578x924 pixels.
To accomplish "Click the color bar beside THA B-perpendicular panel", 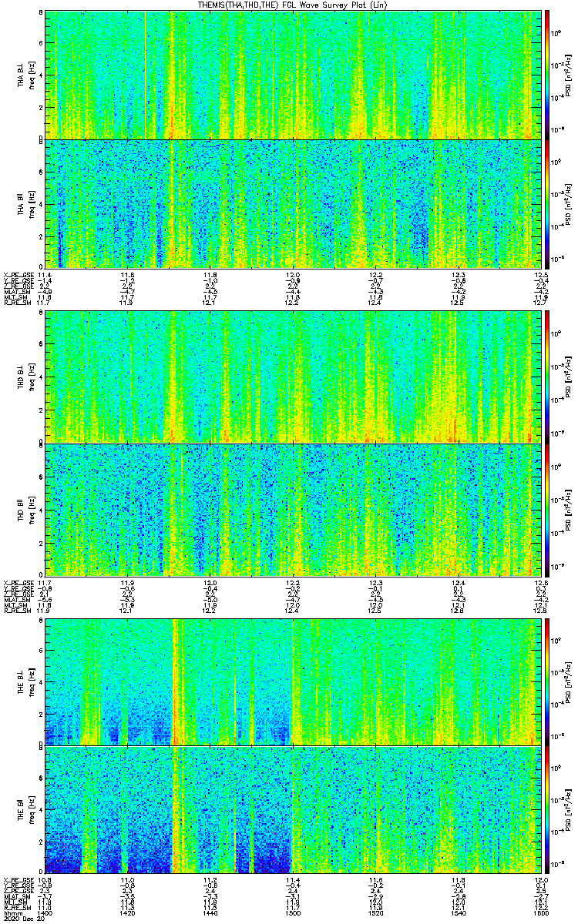I will pyautogui.click(x=547, y=74).
